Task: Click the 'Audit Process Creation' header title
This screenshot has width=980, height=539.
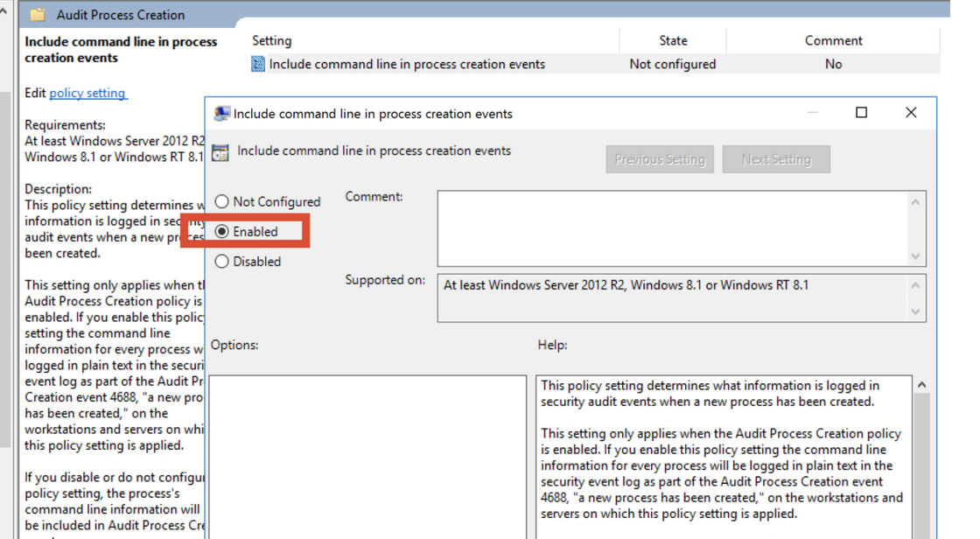Action: 121,14
